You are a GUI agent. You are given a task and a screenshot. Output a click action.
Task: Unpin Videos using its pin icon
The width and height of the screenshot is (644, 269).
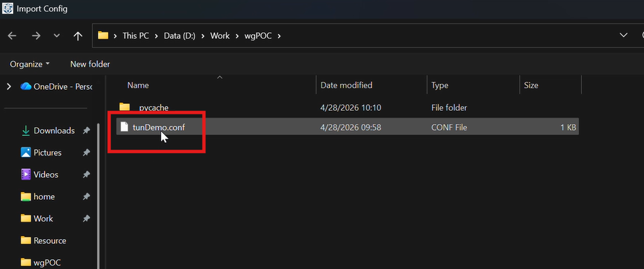click(x=86, y=175)
